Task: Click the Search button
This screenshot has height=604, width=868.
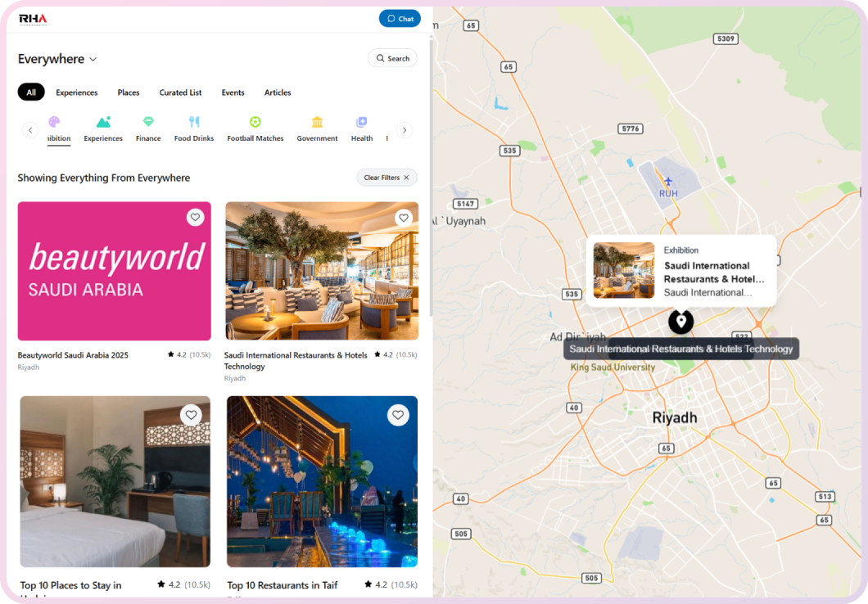Action: [x=391, y=58]
